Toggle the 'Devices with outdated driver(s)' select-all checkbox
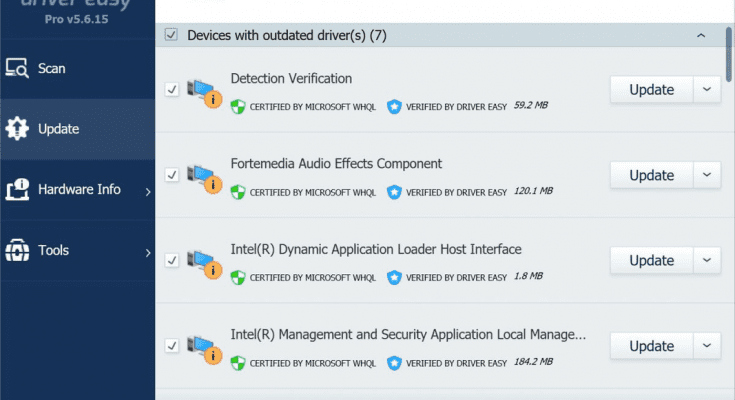Viewport: 735px width, 400px height. (171, 36)
